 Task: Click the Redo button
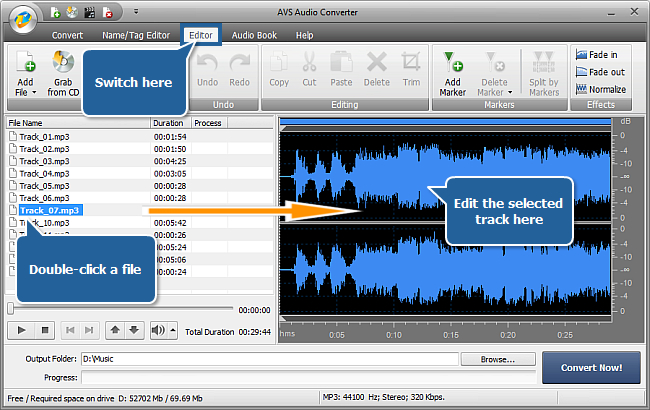(240, 70)
